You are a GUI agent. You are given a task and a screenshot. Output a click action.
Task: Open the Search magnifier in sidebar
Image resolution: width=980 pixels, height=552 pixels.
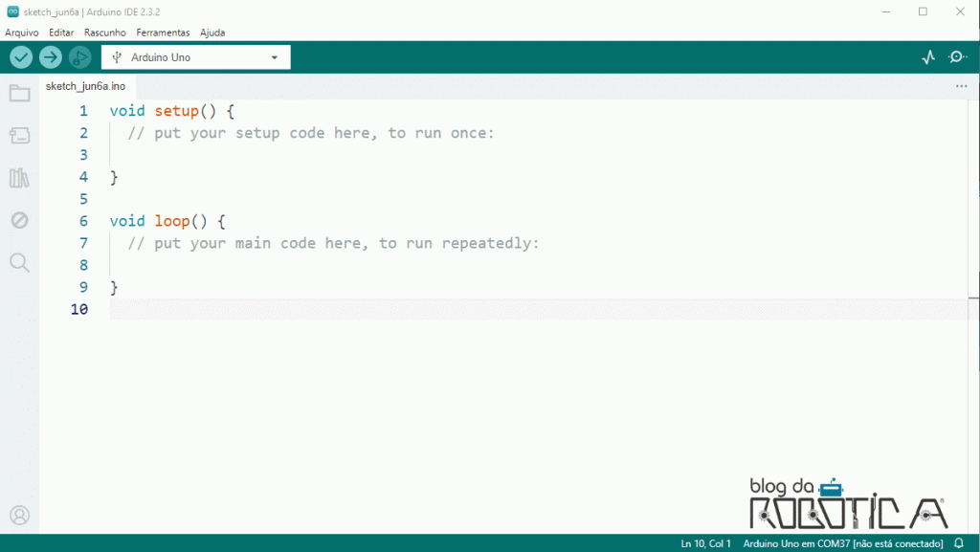tap(19, 262)
